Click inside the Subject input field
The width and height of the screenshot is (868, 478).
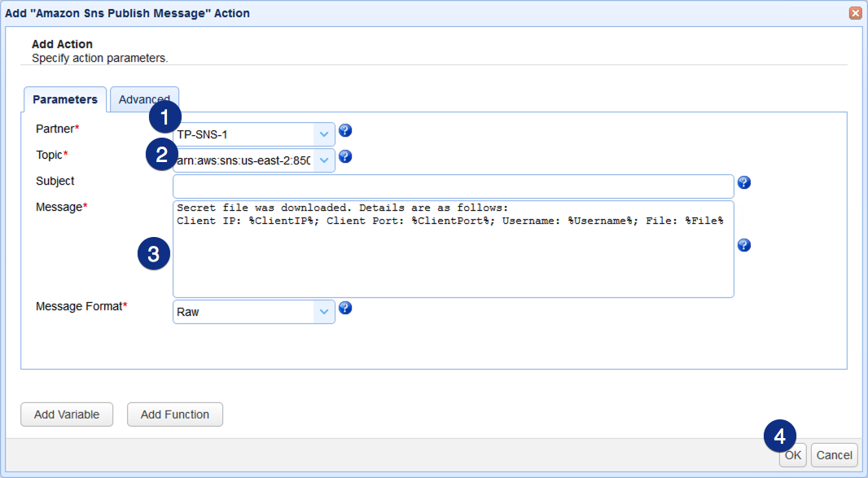pos(452,186)
